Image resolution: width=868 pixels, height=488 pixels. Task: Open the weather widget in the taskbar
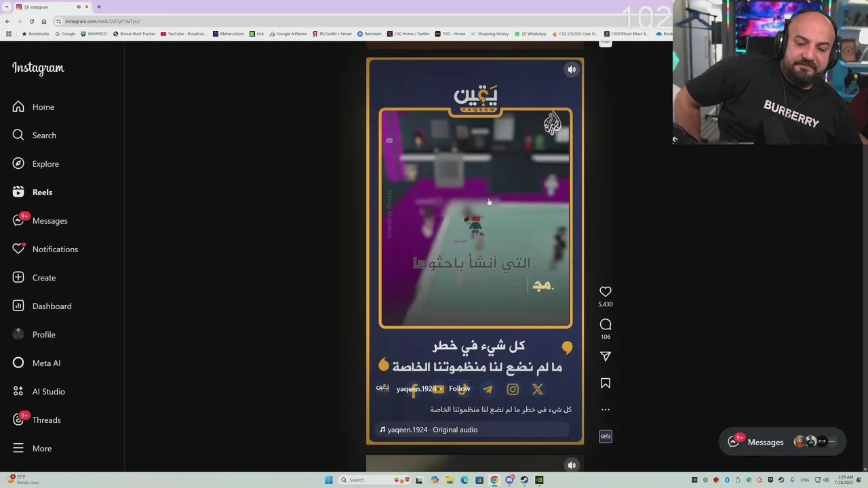[x=24, y=480]
